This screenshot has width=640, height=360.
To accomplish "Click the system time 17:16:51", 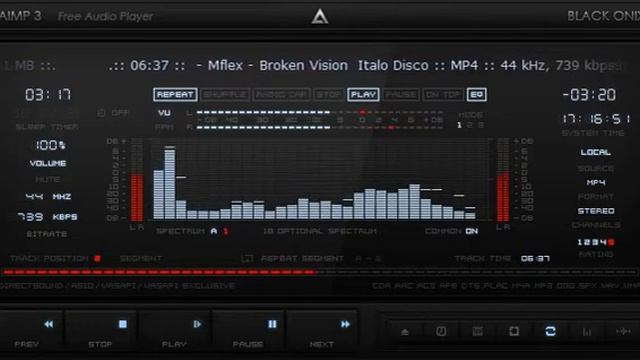I will coord(596,119).
